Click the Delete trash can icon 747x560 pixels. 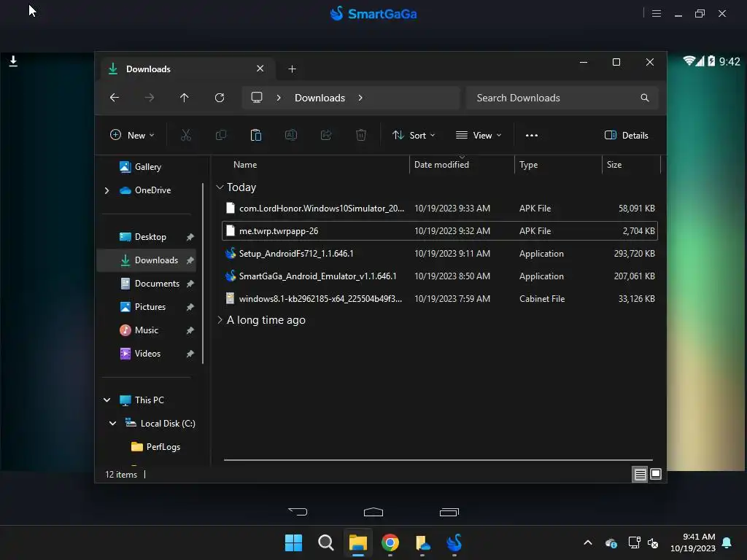coord(361,135)
